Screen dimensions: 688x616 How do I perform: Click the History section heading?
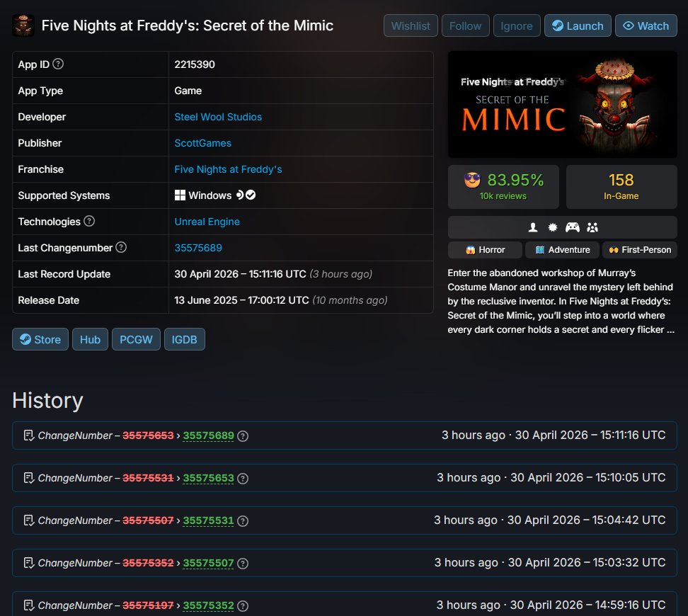pyautogui.click(x=48, y=401)
